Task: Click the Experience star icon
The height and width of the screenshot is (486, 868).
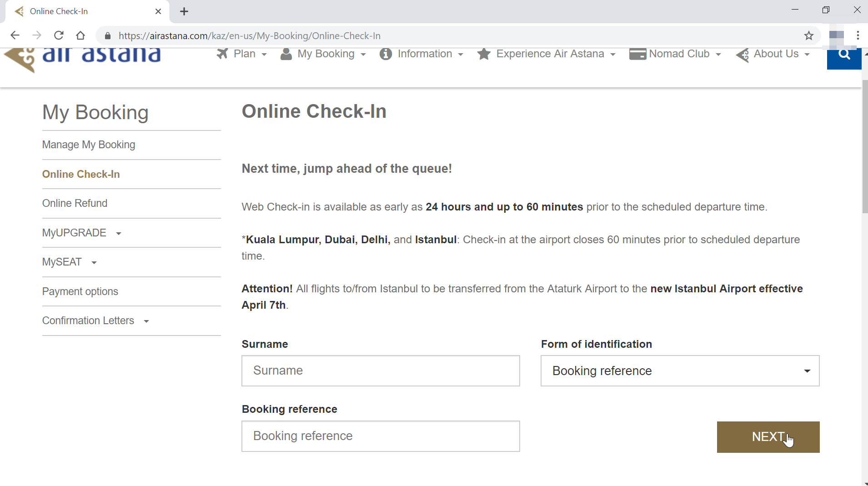Action: [484, 54]
